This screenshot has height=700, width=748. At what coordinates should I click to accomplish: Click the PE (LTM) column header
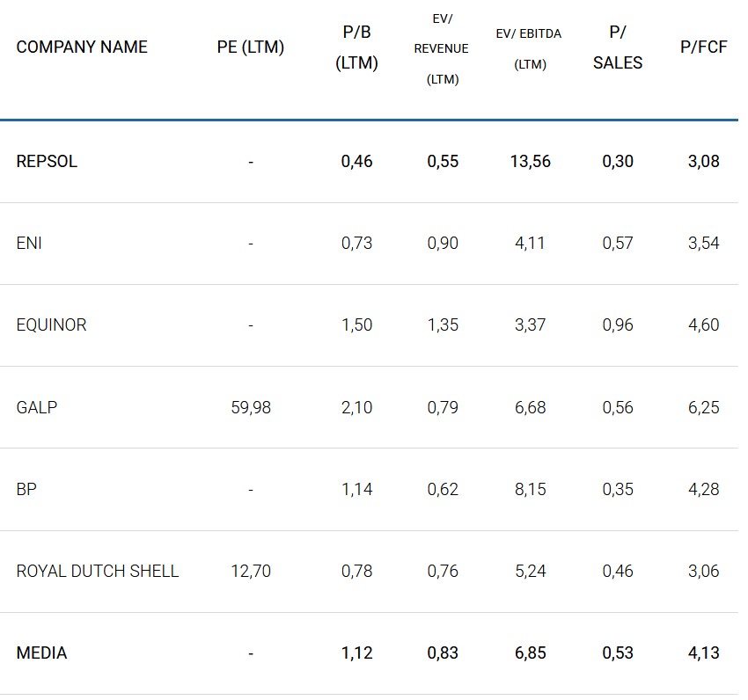251,47
